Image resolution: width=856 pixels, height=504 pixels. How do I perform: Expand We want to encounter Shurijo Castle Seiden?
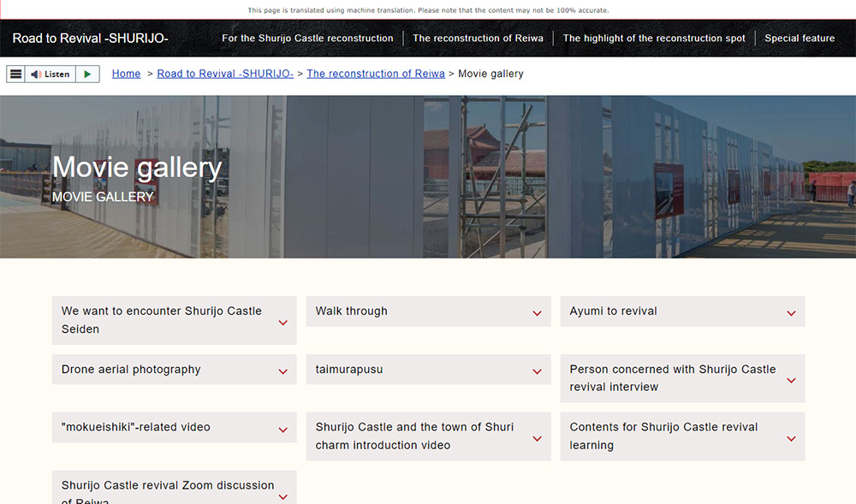282,322
